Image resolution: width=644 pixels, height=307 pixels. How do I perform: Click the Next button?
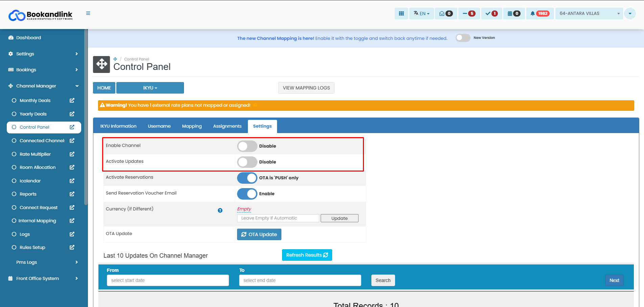click(x=614, y=280)
